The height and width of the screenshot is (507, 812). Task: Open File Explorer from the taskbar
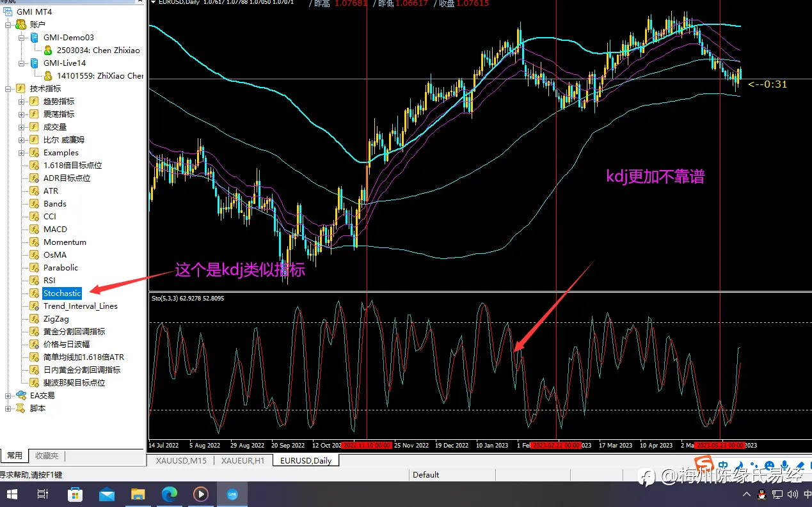138,494
